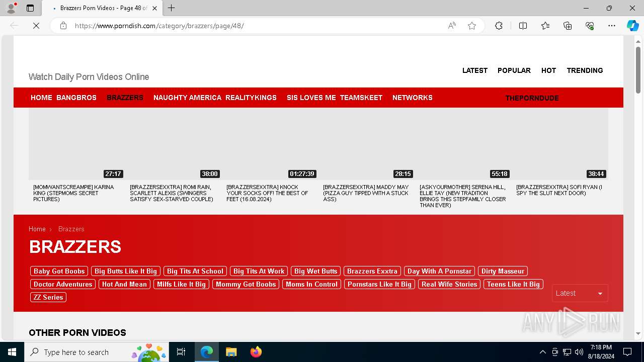Open the thumbnail with duration 28:15
This screenshot has height=362, width=644.
coord(367,144)
